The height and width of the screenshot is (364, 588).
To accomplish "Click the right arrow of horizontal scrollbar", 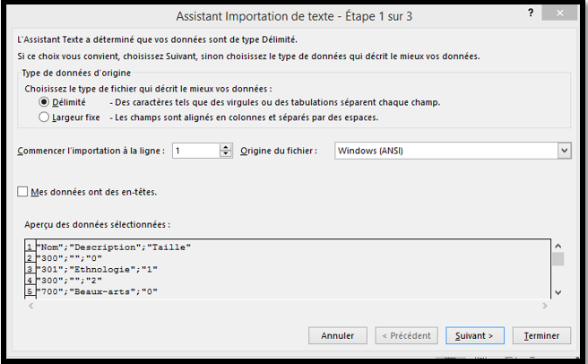I will coord(540,307).
